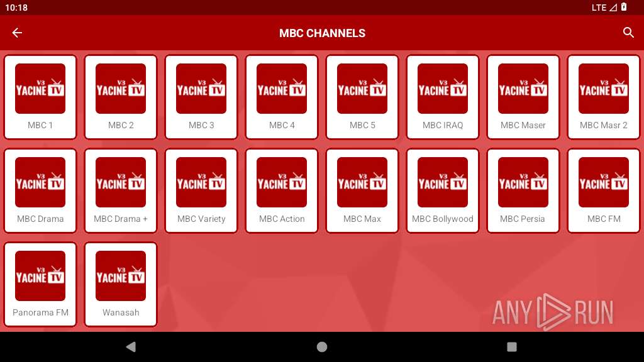This screenshot has height=362, width=644.
Task: Check the battery icon in status bar
Action: click(624, 7)
